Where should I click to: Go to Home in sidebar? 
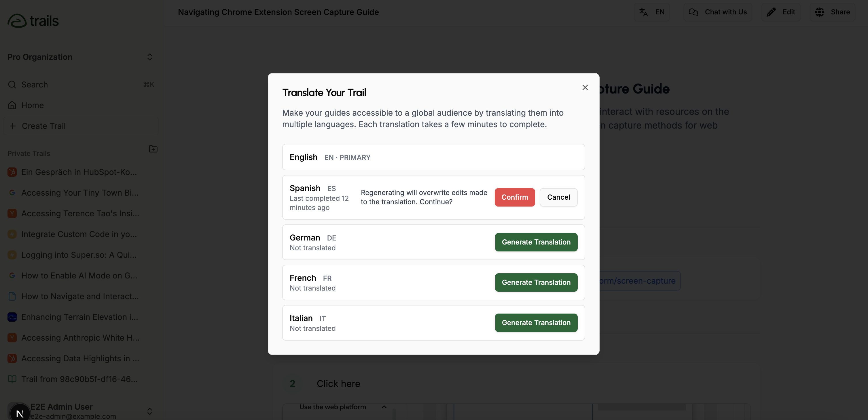tap(81, 105)
